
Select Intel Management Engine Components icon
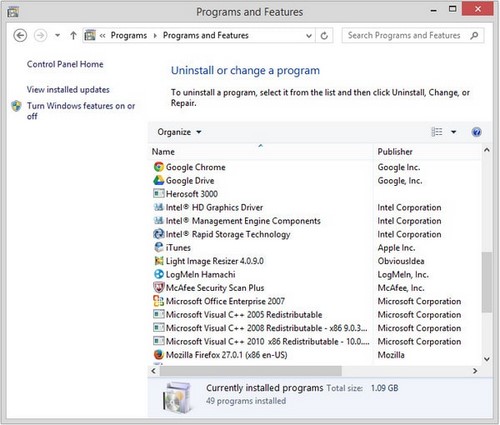point(158,220)
